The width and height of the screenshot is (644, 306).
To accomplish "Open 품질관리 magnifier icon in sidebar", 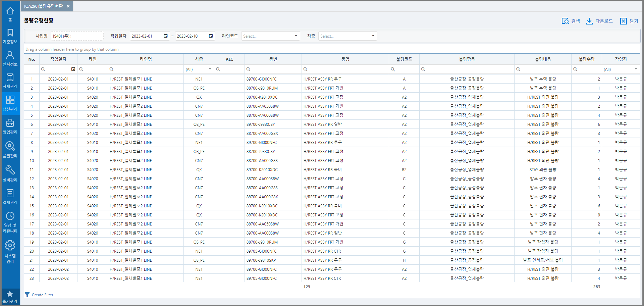I will pyautogui.click(x=10, y=149).
